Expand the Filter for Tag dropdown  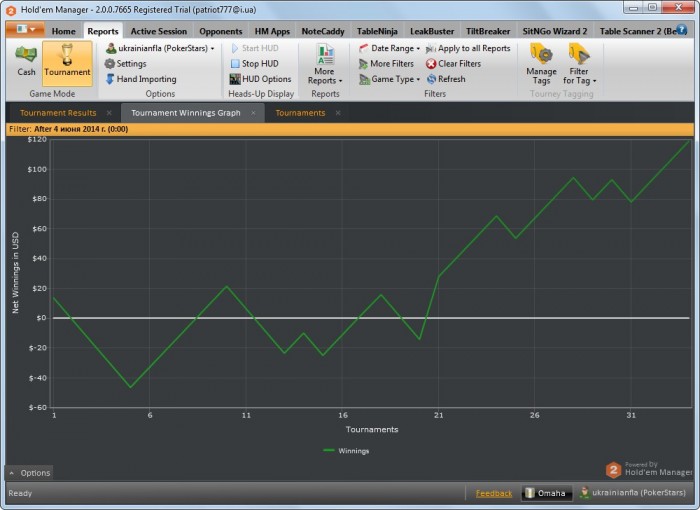coord(579,64)
